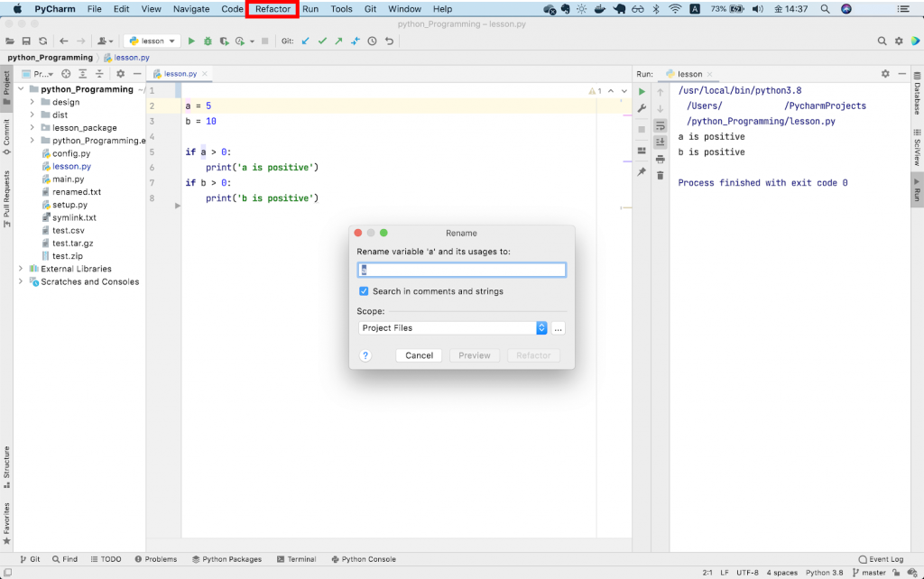This screenshot has height=579, width=924.
Task: Open macOS Spotlight search in the menu bar
Action: pos(825,9)
